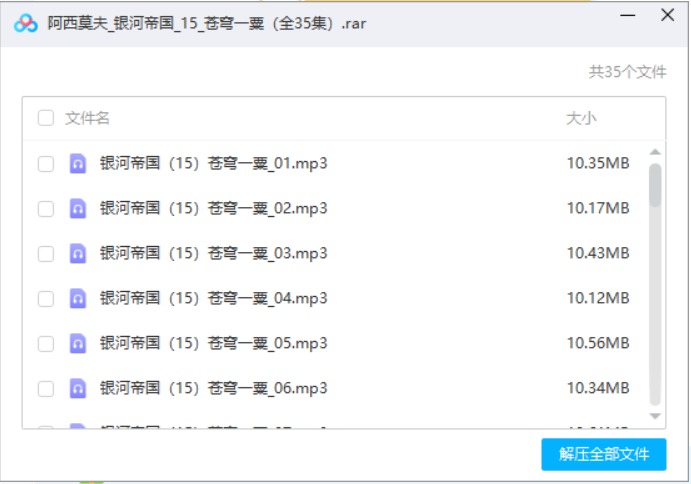Check the box for 苍穹一粟_04.mp3
Image resolution: width=691 pixels, height=484 pixels.
pos(46,298)
